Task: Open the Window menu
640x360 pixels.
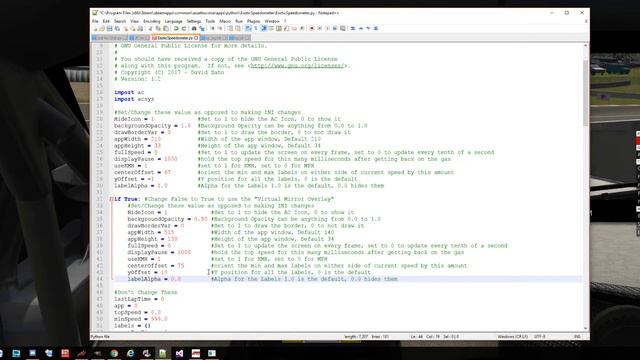Action: (272, 21)
